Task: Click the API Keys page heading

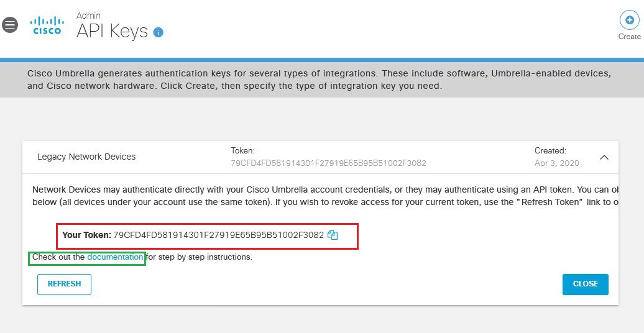Action: tap(112, 31)
